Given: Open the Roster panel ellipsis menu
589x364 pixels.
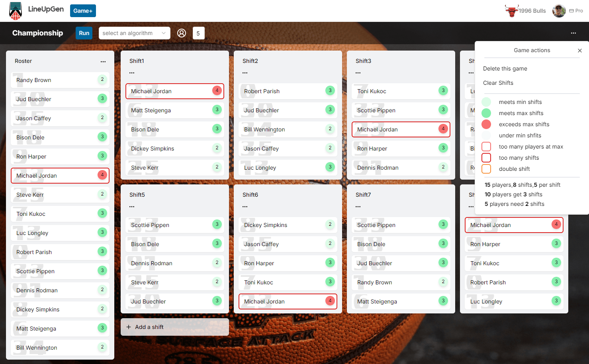Looking at the screenshot, I should (x=103, y=61).
